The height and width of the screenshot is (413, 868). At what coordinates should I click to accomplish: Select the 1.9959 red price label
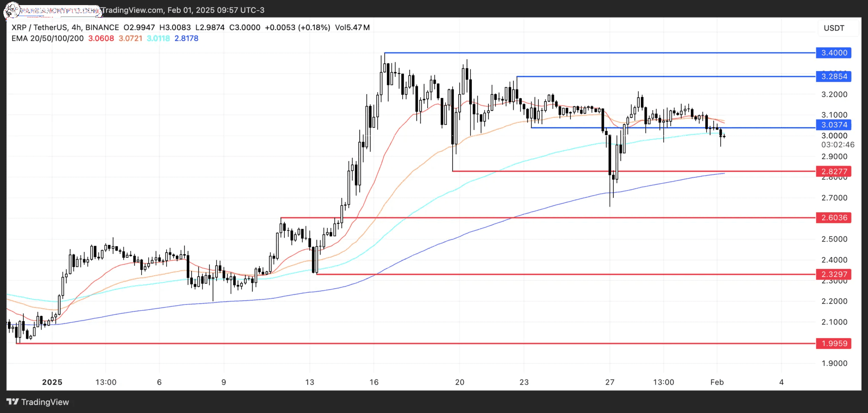(834, 344)
